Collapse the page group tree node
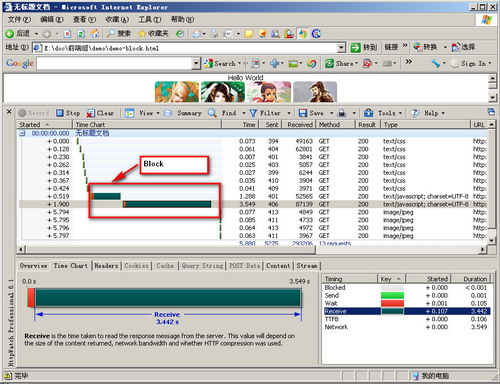500x384 pixels. pos(22,133)
